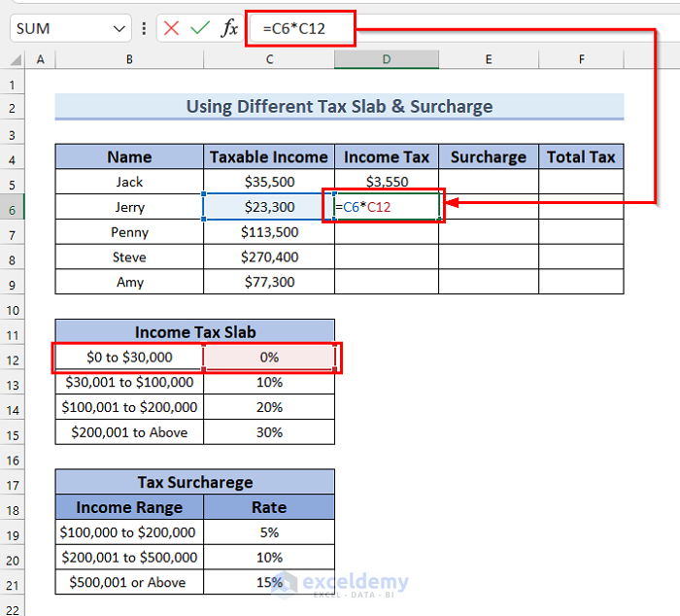Select the 'Income Range' header cell
680x616 pixels.
129,507
